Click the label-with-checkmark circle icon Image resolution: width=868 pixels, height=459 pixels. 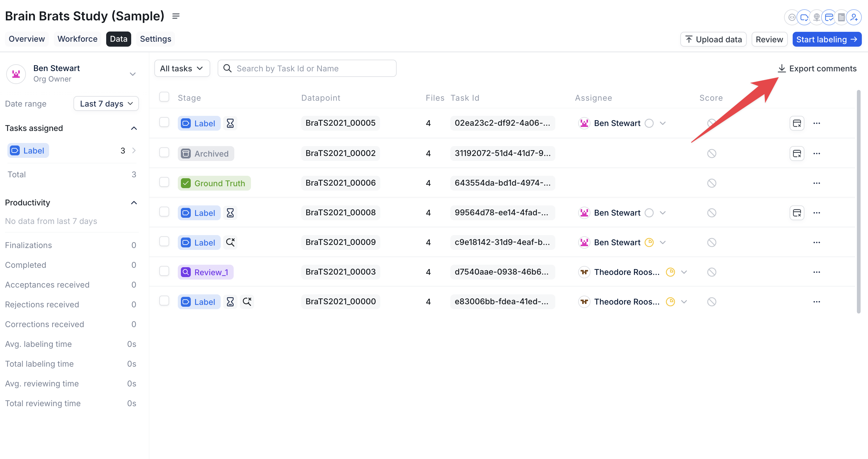pyautogui.click(x=804, y=17)
